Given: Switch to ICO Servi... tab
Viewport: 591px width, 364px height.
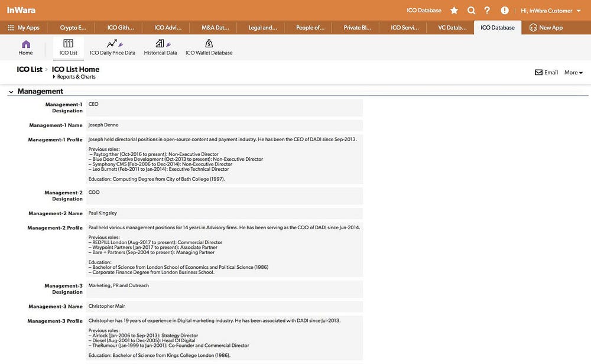Looking at the screenshot, I should [405, 28].
